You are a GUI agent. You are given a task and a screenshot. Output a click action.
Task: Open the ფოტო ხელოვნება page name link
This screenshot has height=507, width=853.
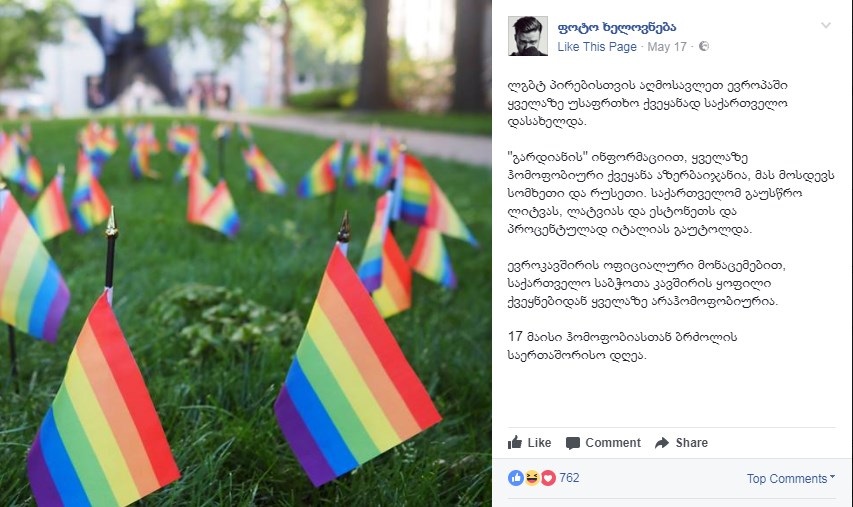point(617,27)
